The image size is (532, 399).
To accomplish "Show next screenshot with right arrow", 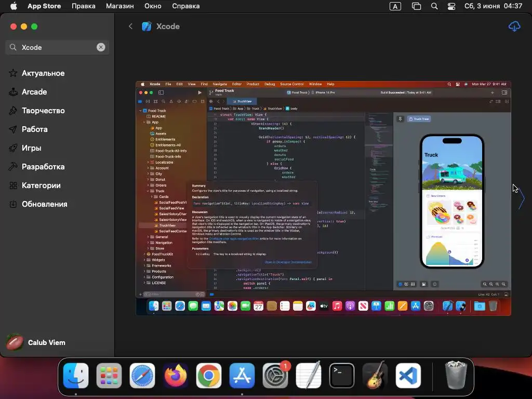I will (522, 198).
